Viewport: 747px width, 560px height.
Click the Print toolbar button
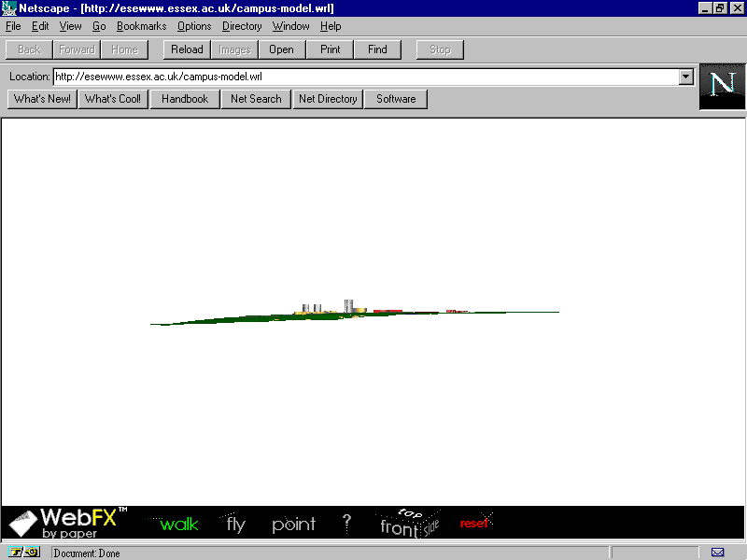pyautogui.click(x=331, y=49)
